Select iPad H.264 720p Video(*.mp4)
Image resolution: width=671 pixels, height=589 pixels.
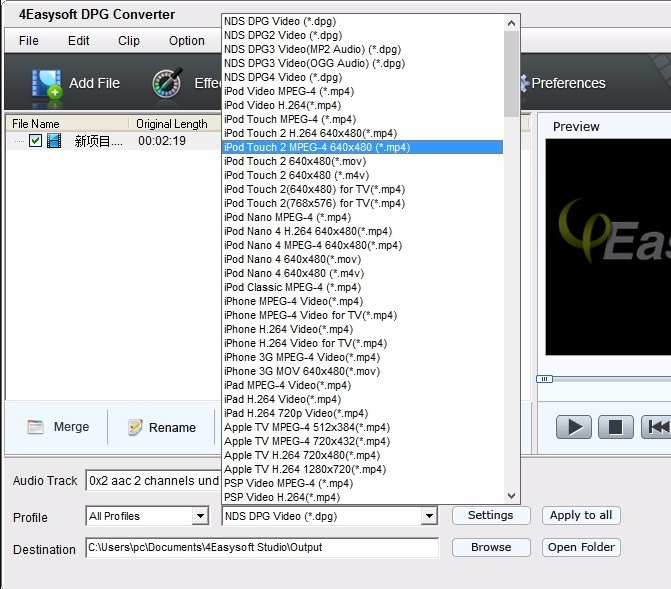[x=362, y=413]
